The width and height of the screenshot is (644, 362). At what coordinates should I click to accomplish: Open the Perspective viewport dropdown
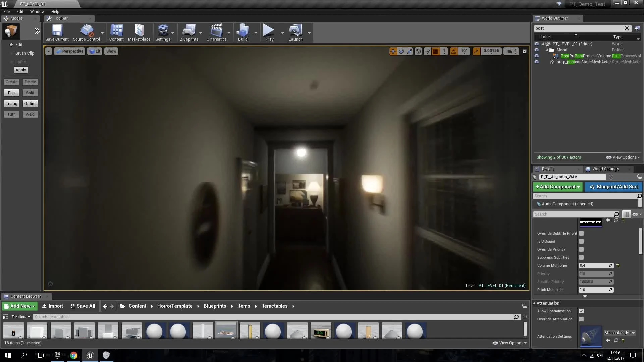tap(69, 51)
